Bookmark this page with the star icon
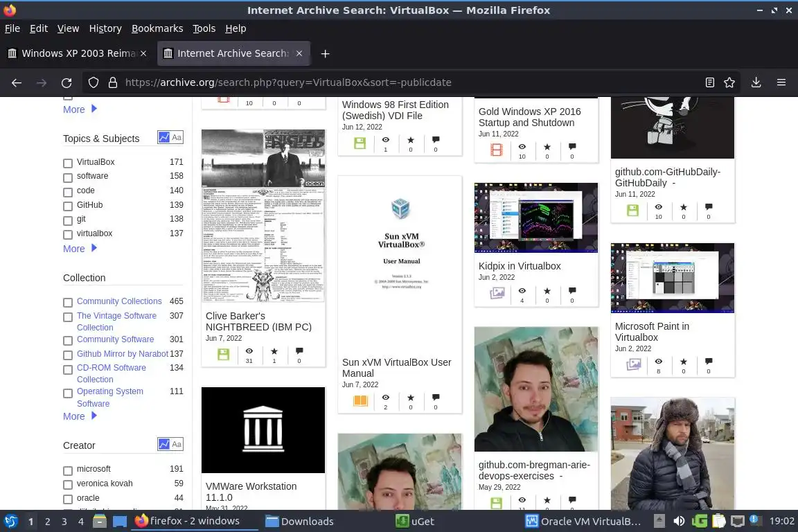798x532 pixels. [x=729, y=82]
